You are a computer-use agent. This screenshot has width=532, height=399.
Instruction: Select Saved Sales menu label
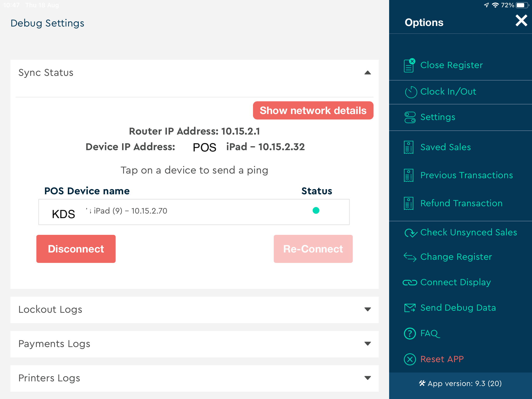(x=445, y=147)
